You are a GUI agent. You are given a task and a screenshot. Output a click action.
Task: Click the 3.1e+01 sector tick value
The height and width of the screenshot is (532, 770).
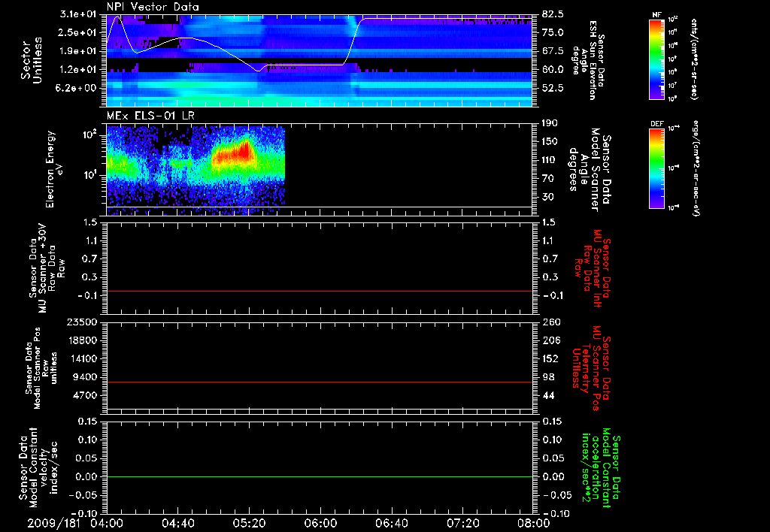click(x=79, y=14)
